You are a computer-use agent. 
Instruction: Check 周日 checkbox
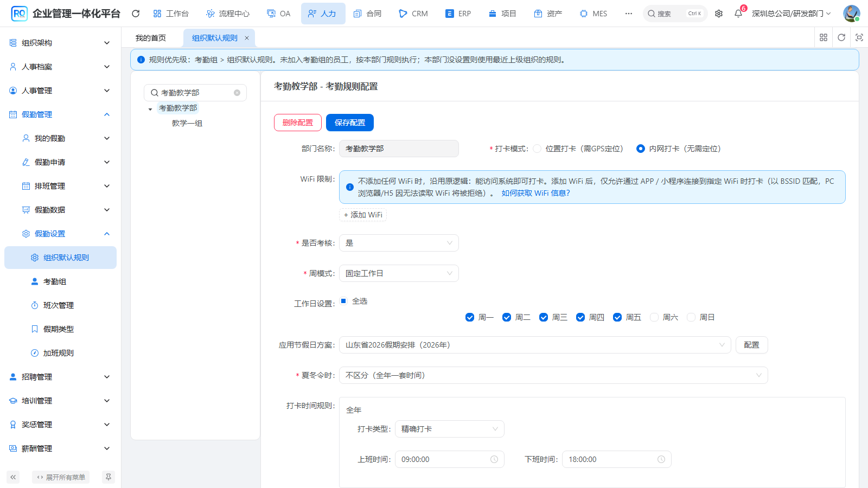click(691, 317)
